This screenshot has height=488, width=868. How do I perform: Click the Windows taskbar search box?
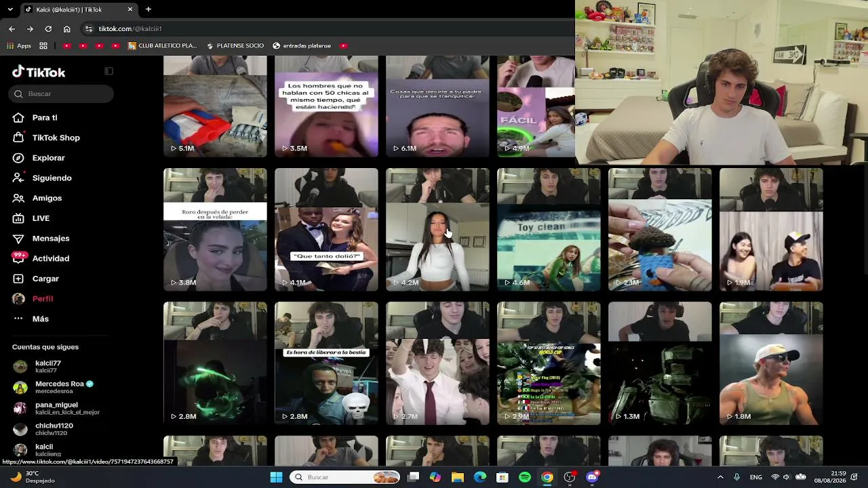click(345, 477)
